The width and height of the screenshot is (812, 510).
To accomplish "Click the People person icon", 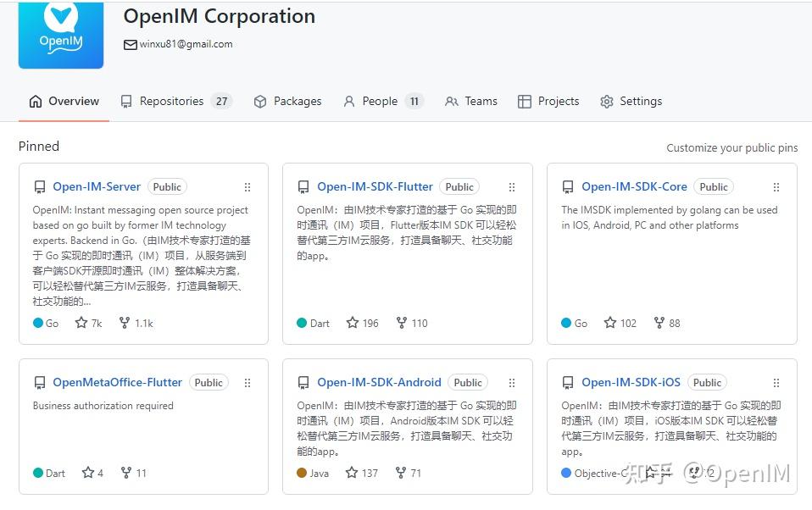I will coord(349,101).
